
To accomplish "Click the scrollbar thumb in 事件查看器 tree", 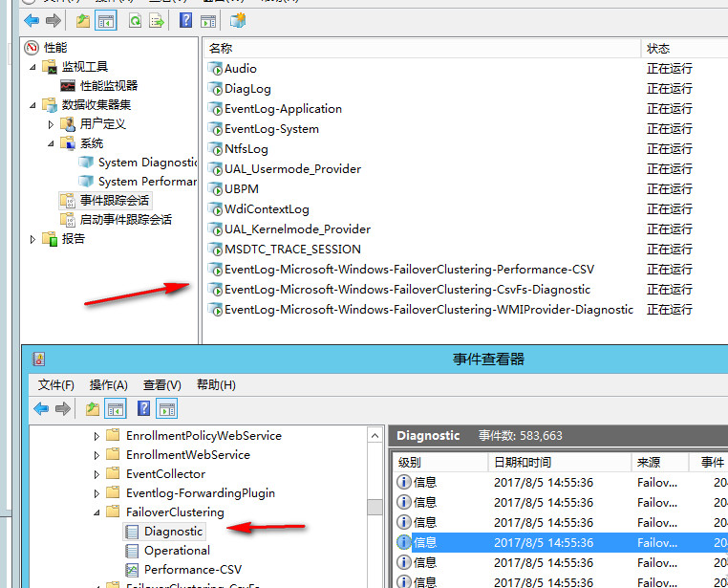I will tap(375, 507).
